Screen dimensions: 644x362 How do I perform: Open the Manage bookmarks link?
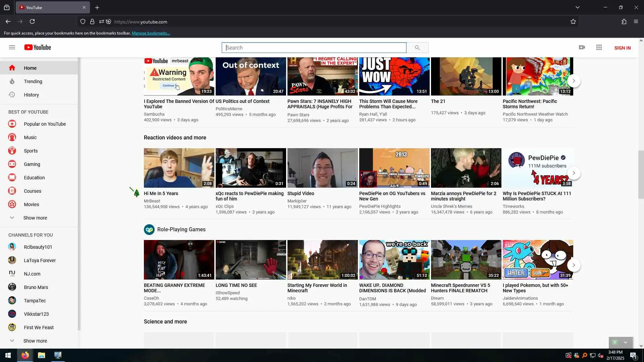tap(151, 33)
